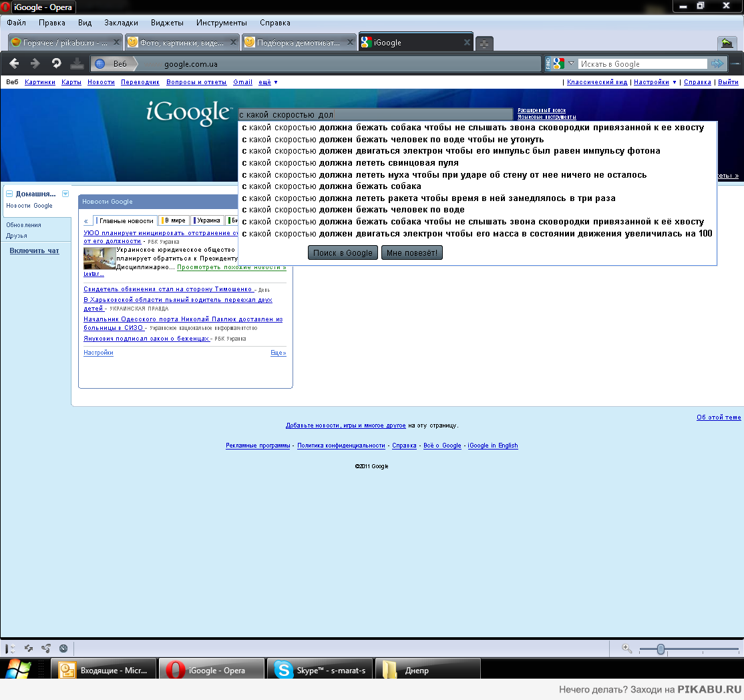Open the Файл menu
The height and width of the screenshot is (700, 744).
16,23
